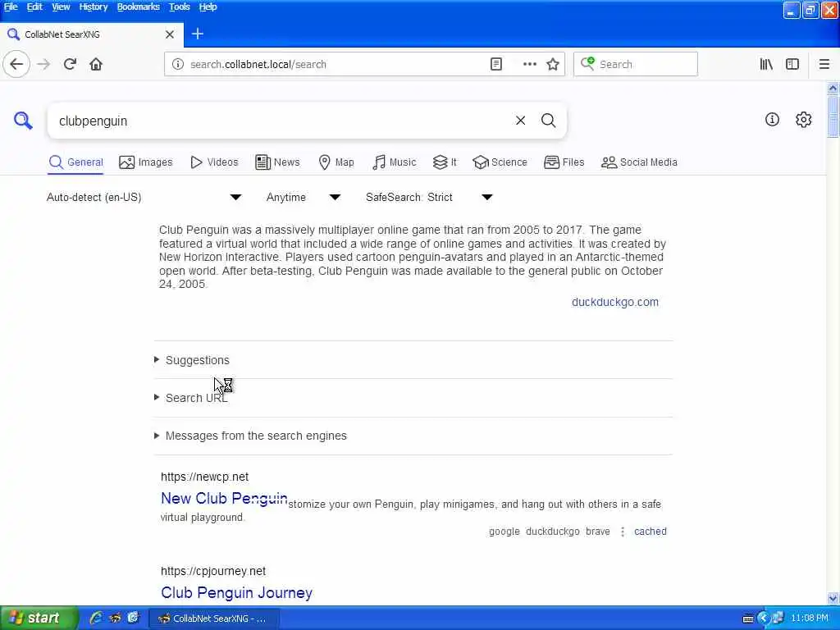This screenshot has height=630, width=840.
Task: Open the Firefox hamburger menu
Action: point(824,64)
